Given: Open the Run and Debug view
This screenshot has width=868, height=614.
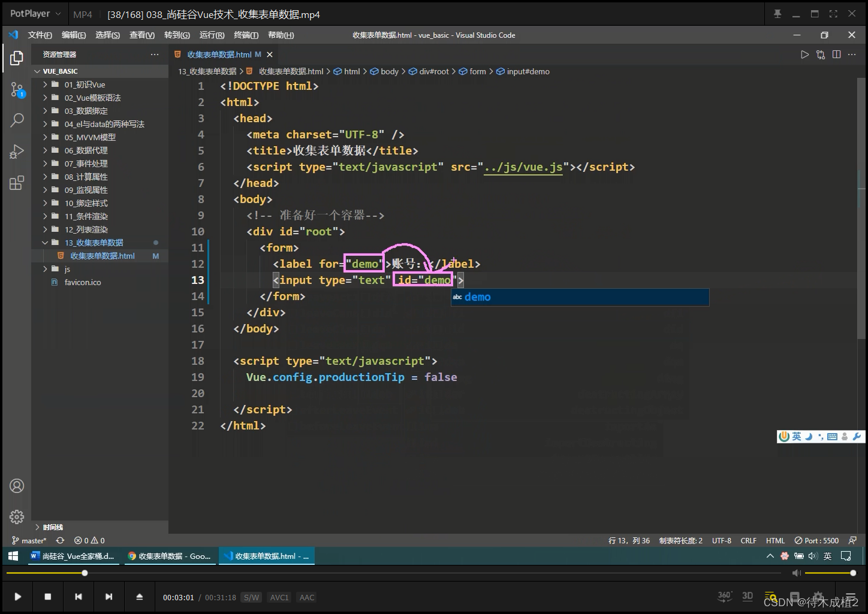Looking at the screenshot, I should (x=17, y=152).
